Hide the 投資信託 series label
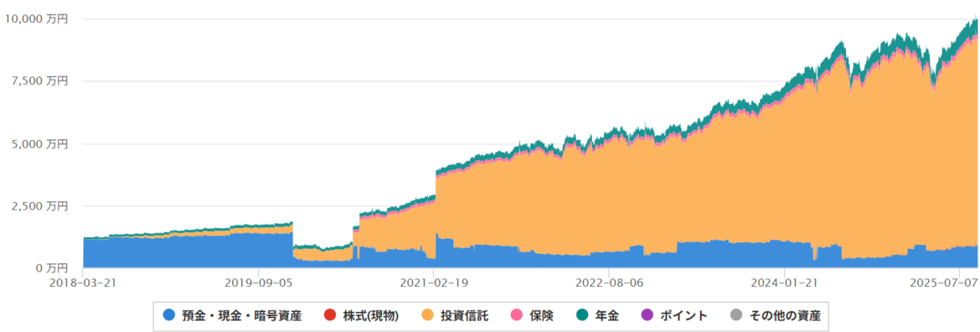 click(463, 315)
